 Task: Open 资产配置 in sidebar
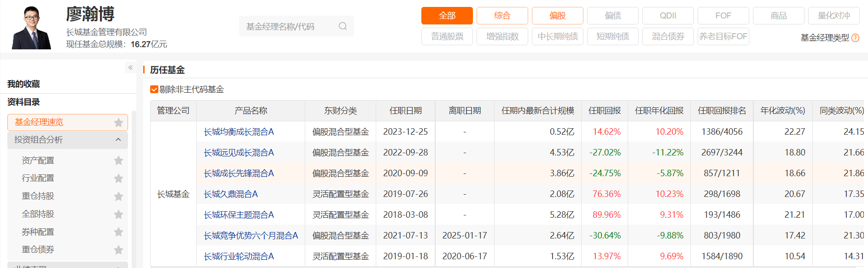(38, 161)
